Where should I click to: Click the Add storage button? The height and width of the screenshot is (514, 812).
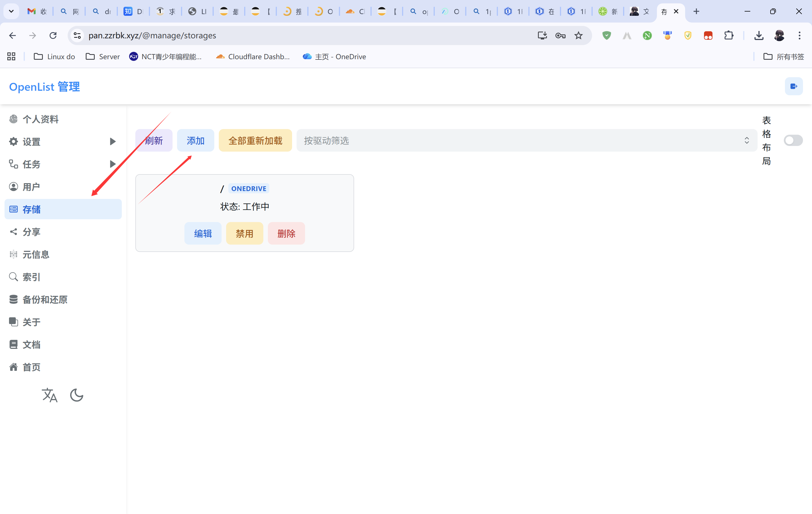tap(196, 140)
